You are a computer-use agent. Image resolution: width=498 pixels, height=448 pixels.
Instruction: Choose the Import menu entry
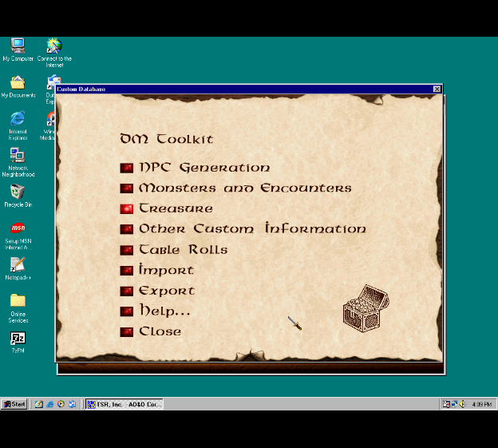tap(166, 270)
